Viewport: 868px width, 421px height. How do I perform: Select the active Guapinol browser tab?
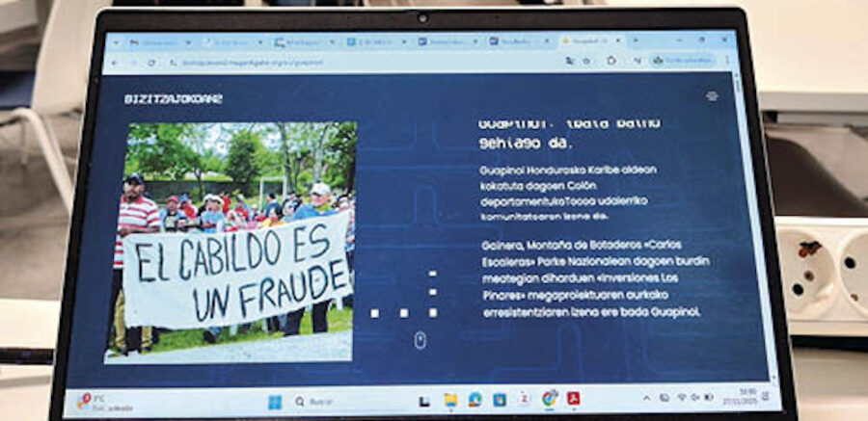(588, 41)
